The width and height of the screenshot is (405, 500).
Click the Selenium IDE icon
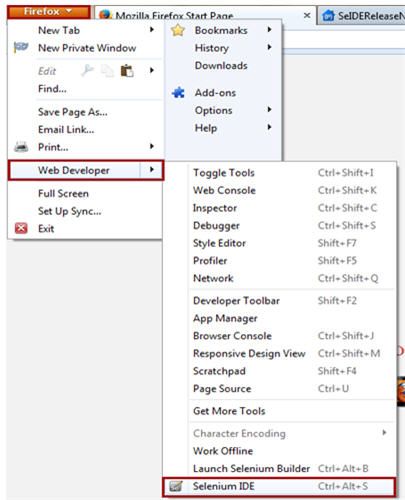pos(176,486)
